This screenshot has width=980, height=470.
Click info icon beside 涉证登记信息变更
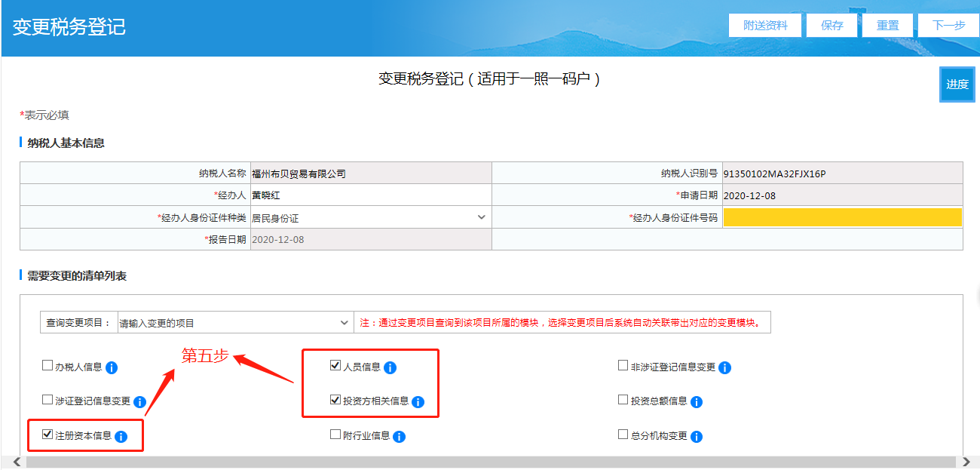tap(139, 402)
